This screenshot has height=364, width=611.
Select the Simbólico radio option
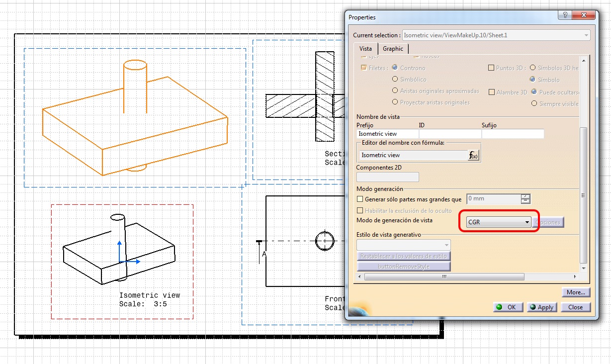(395, 79)
